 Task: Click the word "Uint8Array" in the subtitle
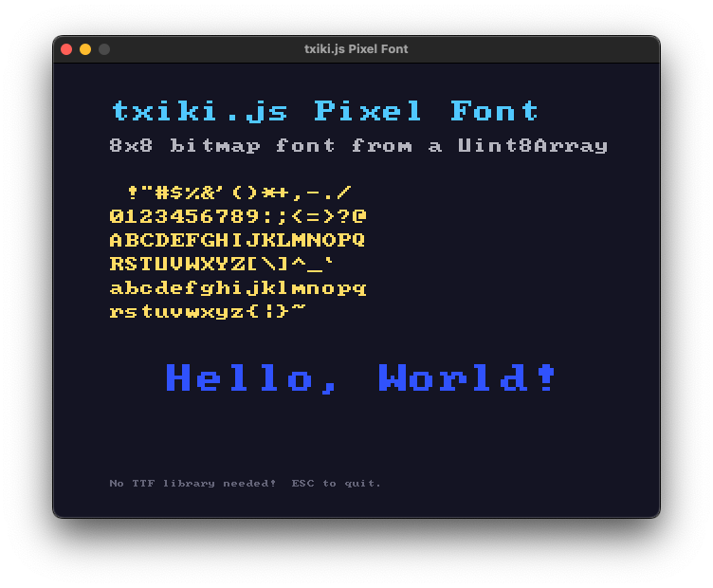[x=532, y=146]
